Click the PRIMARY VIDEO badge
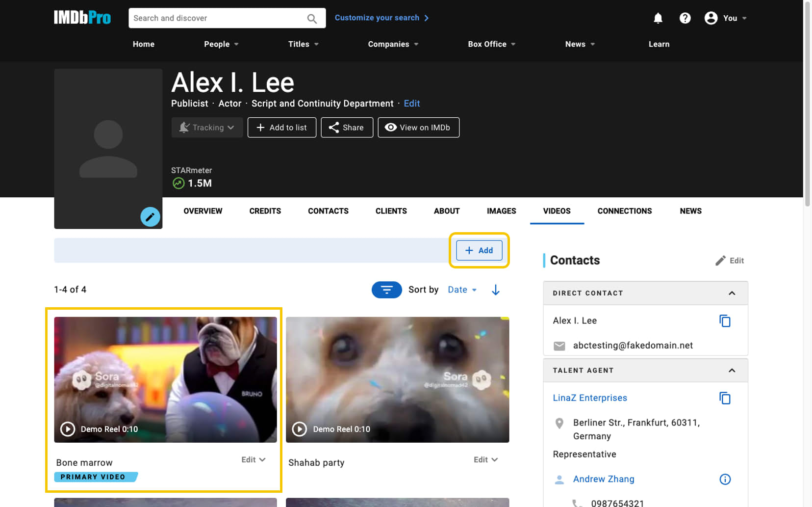Viewport: 812px width, 507px height. 96,477
